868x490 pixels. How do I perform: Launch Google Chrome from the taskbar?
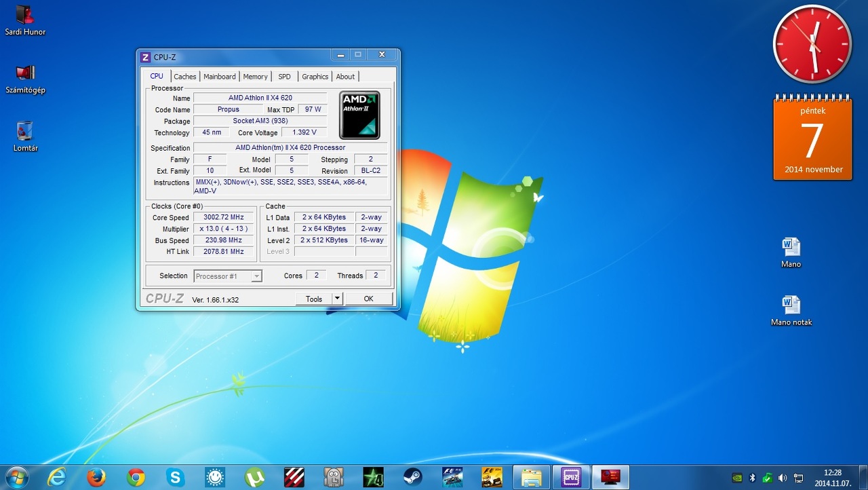pos(136,478)
